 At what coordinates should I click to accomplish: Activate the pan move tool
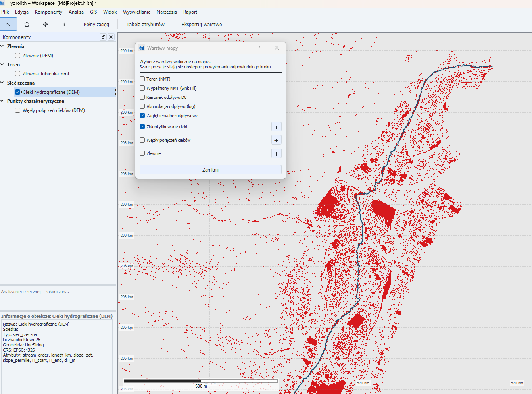click(x=46, y=24)
